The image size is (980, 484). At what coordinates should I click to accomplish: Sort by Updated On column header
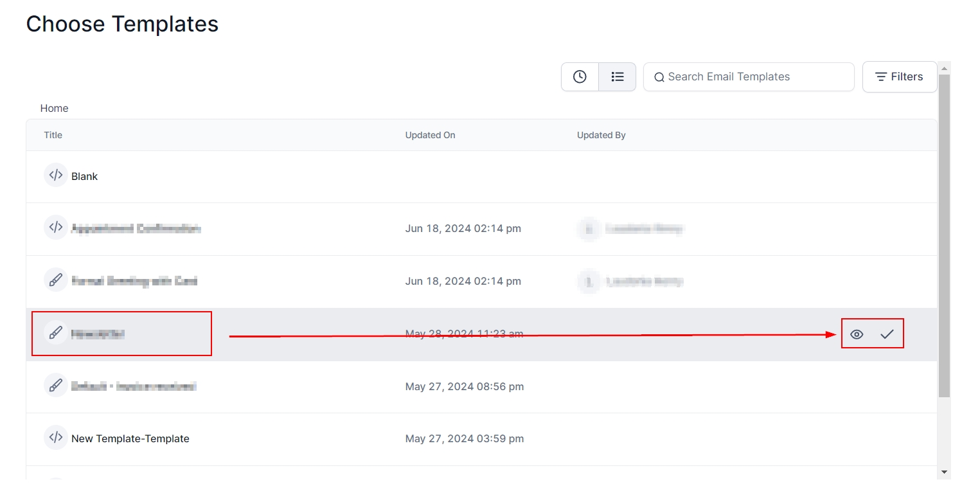pos(430,135)
